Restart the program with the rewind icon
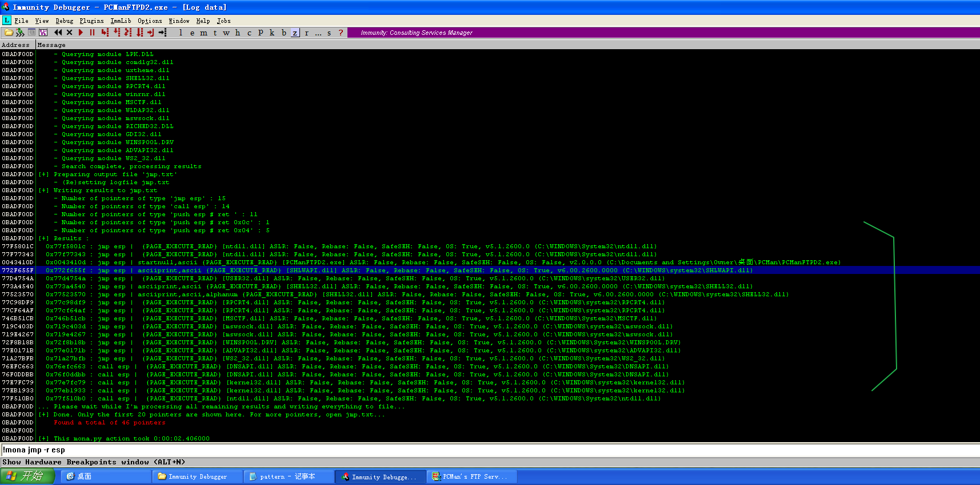The height and width of the screenshot is (485, 980). click(58, 33)
